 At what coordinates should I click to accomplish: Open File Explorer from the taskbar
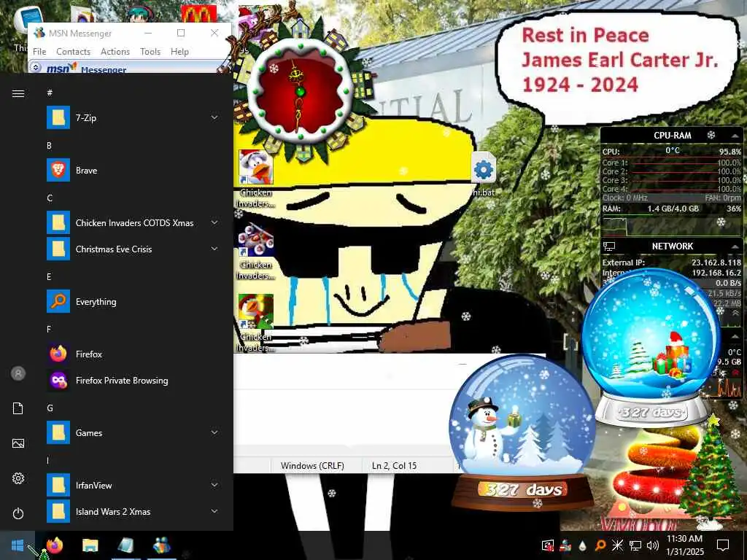pyautogui.click(x=90, y=545)
